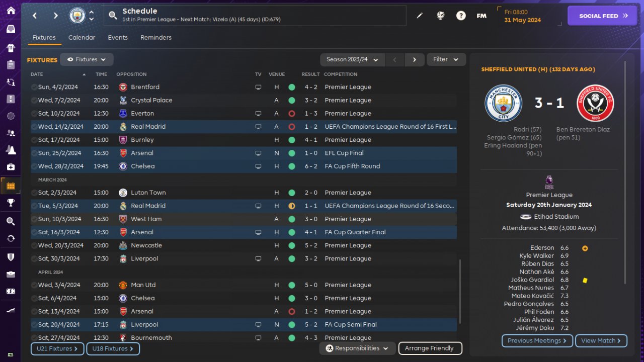The image size is (644, 362).
Task: Click the Arrange Friendly button
Action: 430,348
